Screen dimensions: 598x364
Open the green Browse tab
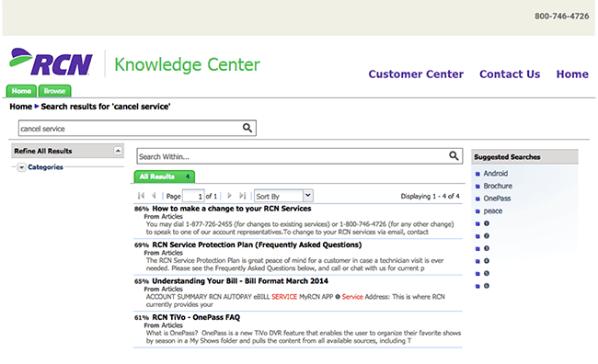(54, 91)
